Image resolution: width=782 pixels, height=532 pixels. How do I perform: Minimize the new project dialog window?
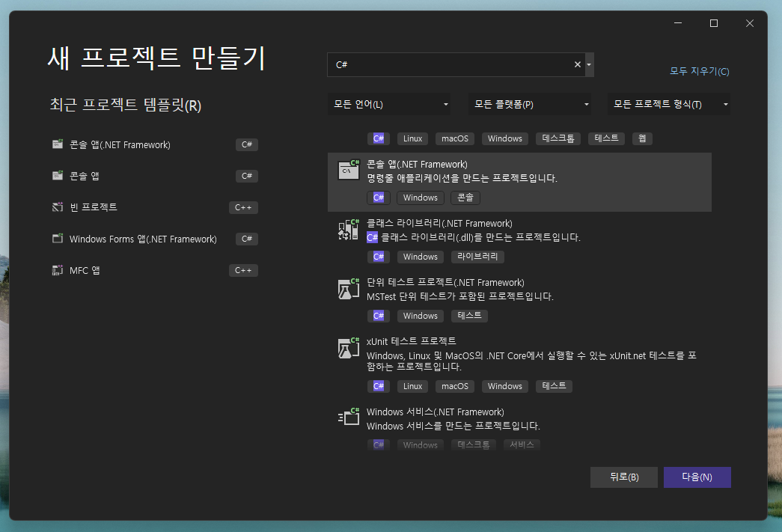tap(678, 23)
